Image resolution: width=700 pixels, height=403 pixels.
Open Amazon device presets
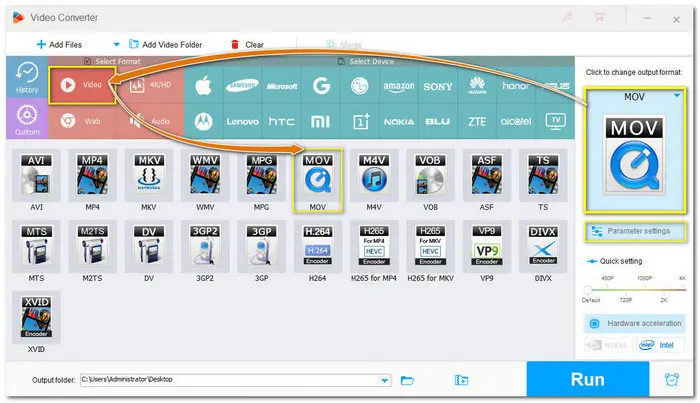[399, 85]
